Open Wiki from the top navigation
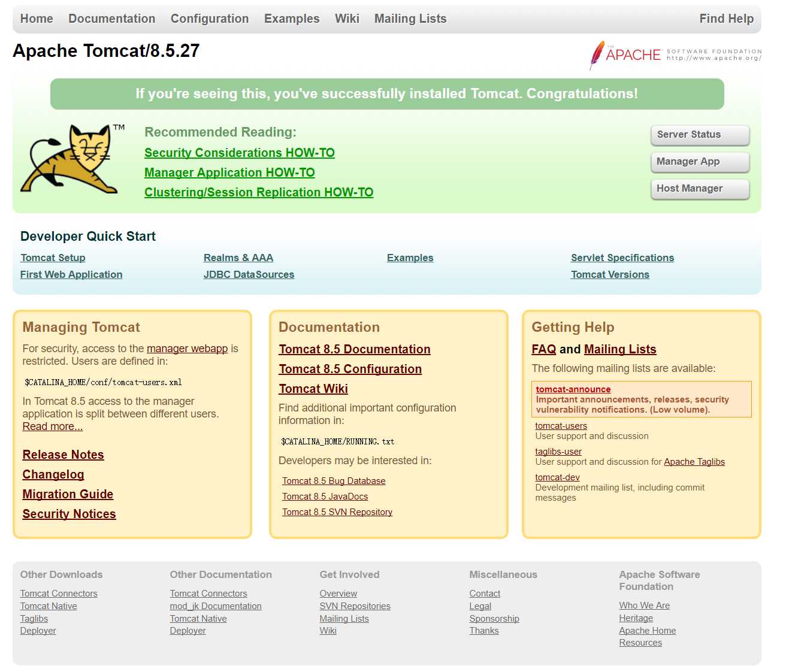This screenshot has width=786, height=672. coord(347,19)
